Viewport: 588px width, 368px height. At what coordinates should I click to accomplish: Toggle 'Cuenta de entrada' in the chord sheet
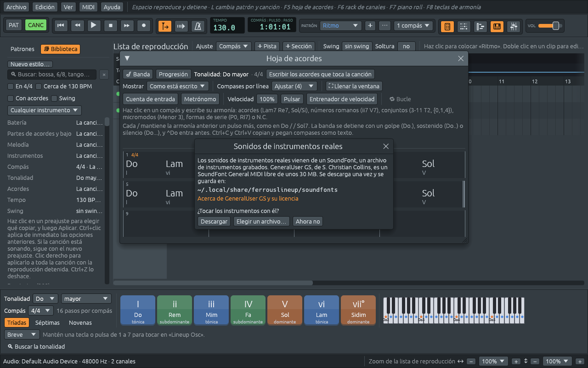[x=150, y=99]
